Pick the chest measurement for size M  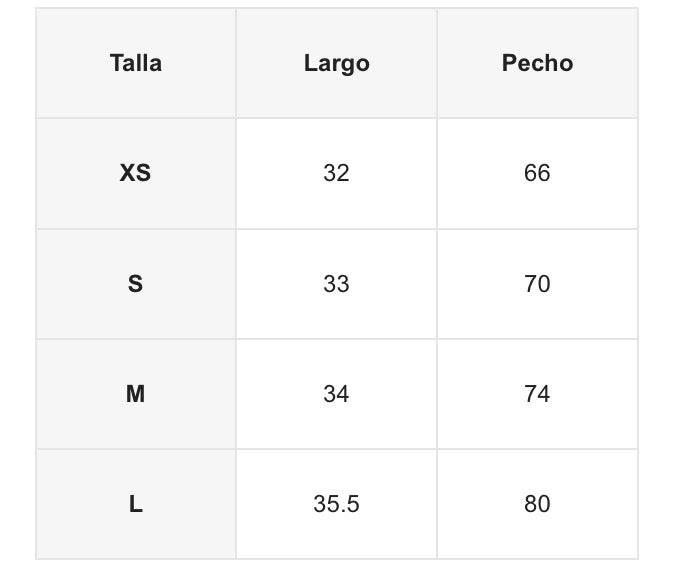(537, 394)
